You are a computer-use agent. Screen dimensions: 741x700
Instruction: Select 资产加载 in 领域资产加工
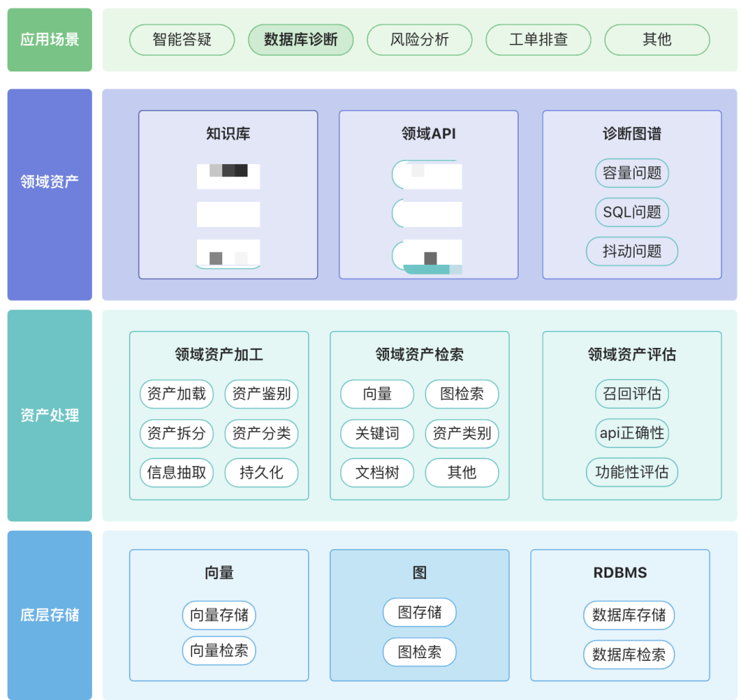[x=176, y=394]
